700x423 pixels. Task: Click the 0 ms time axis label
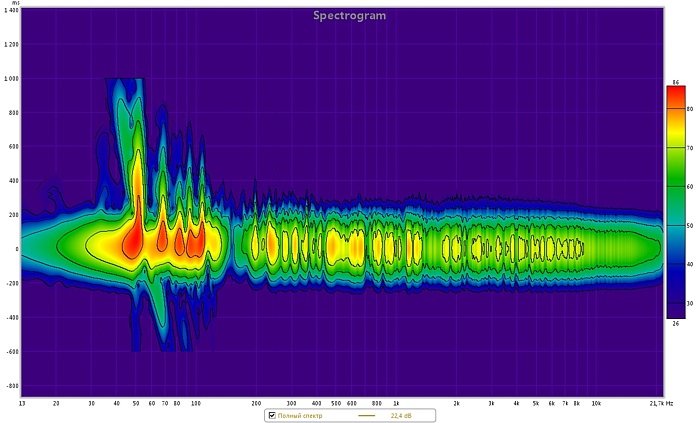tap(15, 249)
